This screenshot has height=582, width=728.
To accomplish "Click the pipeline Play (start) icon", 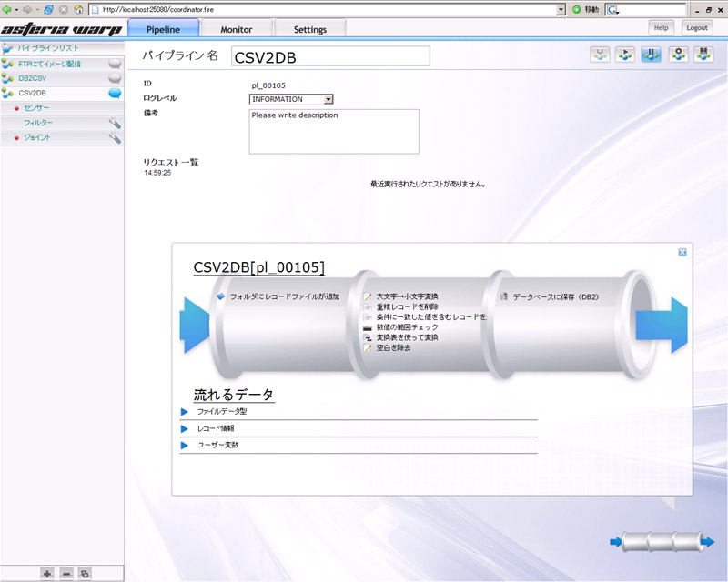I will point(625,55).
